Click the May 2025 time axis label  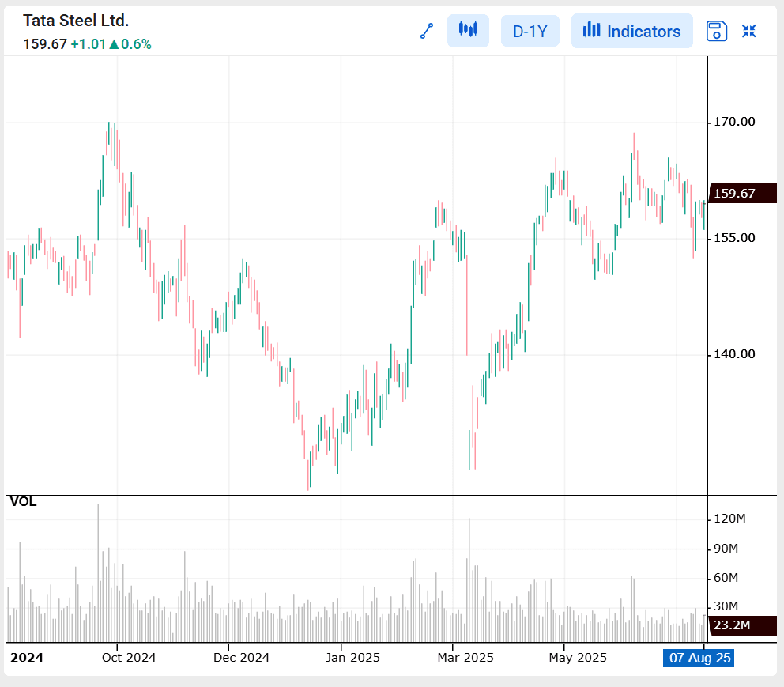point(578,658)
